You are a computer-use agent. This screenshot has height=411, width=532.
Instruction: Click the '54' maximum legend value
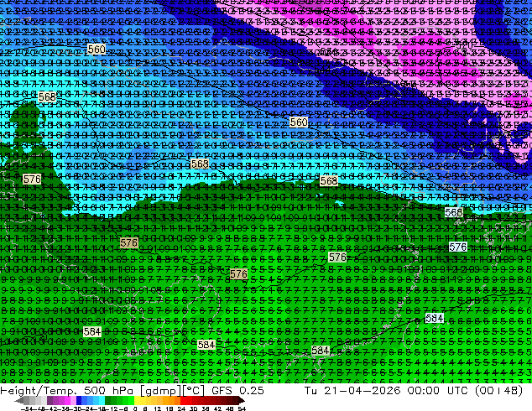[x=242, y=409]
